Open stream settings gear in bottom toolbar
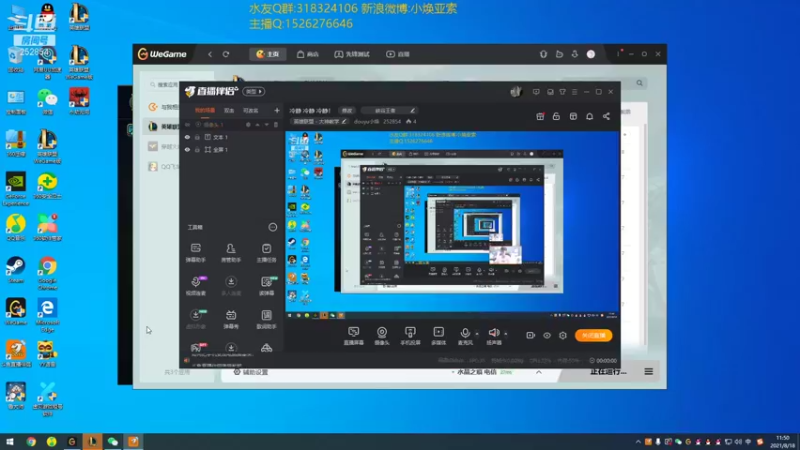This screenshot has width=800, height=450. click(x=563, y=335)
